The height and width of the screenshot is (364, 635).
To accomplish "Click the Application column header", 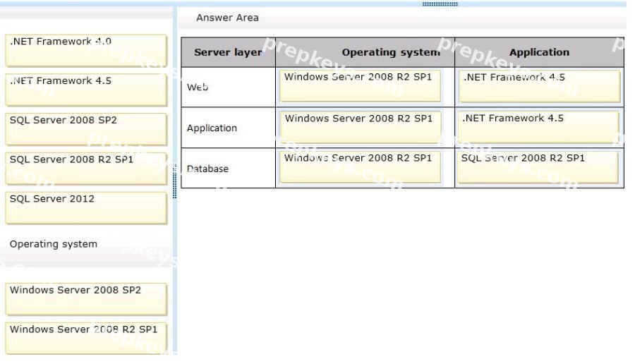I will pyautogui.click(x=539, y=52).
